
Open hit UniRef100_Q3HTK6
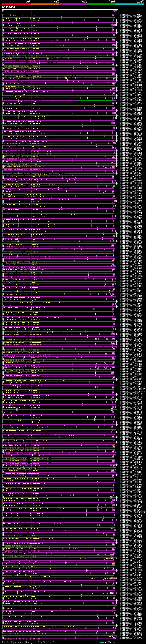(x=131, y=27)
